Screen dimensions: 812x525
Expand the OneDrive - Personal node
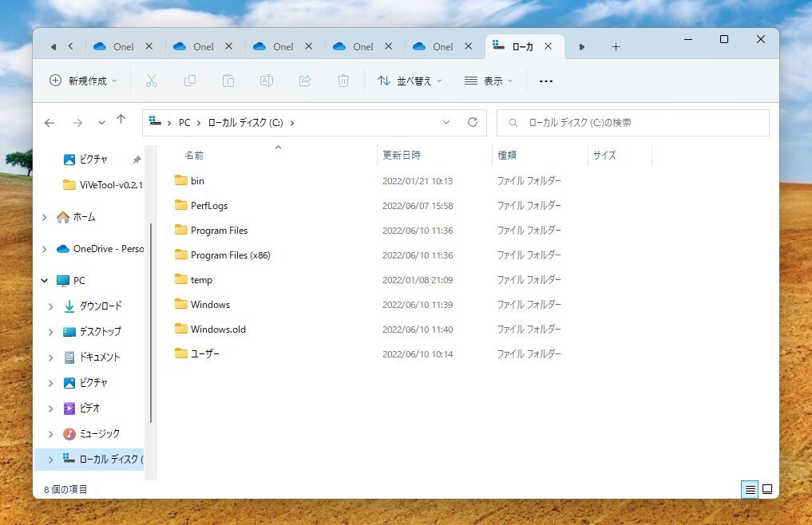click(x=45, y=249)
